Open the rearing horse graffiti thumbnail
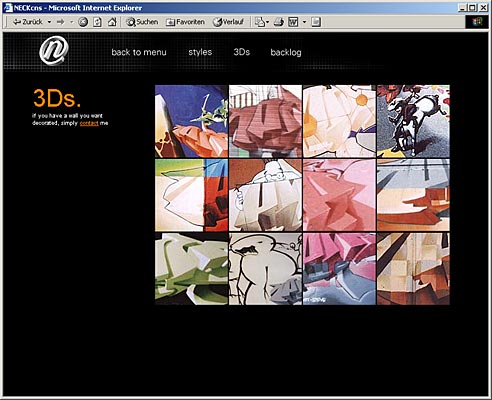 coord(413,121)
